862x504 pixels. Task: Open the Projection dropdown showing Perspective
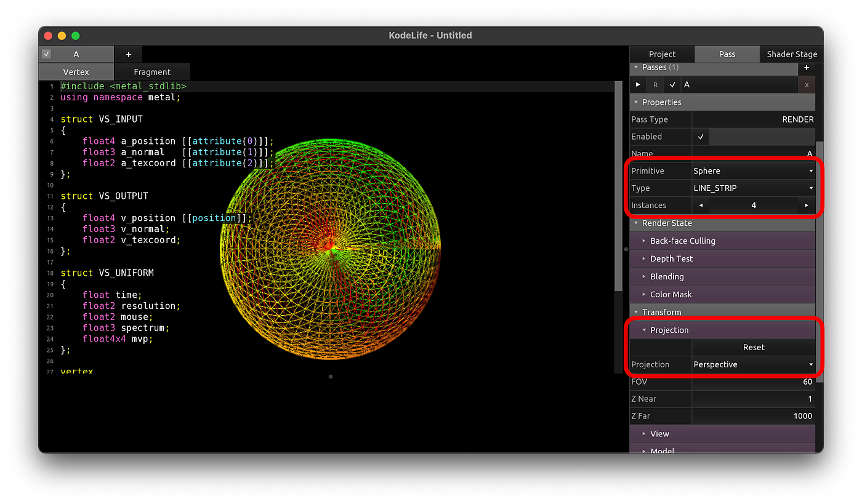(x=753, y=364)
